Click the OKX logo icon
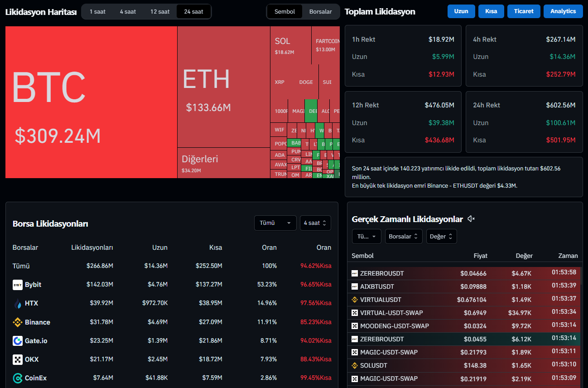Image resolution: width=588 pixels, height=388 pixels. 18,359
